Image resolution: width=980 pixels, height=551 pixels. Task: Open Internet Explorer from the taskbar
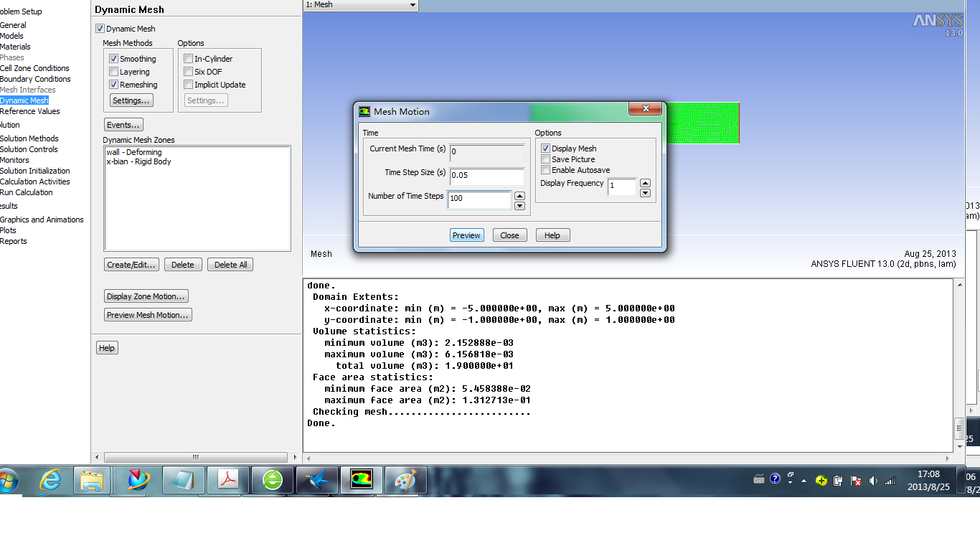(50, 480)
